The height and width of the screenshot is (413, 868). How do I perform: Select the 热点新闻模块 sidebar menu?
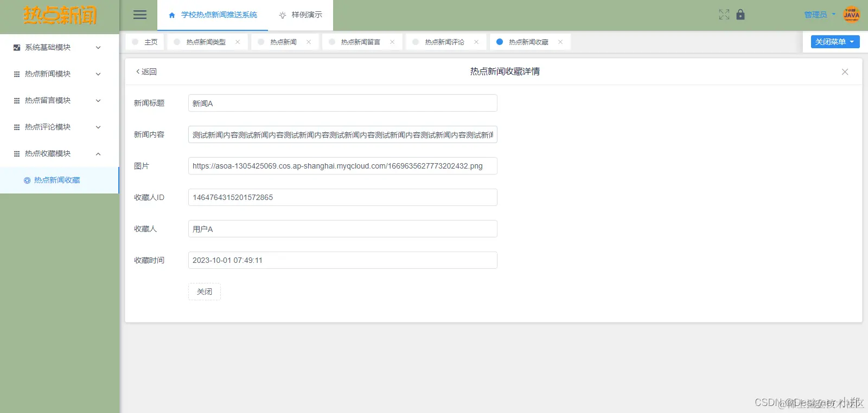59,74
